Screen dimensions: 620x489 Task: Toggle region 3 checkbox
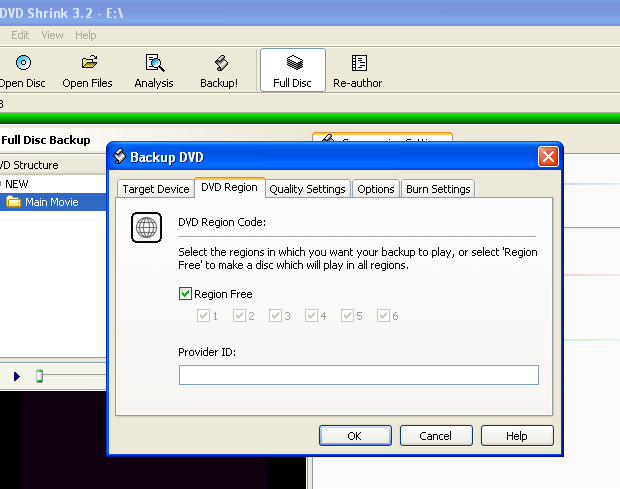point(275,315)
